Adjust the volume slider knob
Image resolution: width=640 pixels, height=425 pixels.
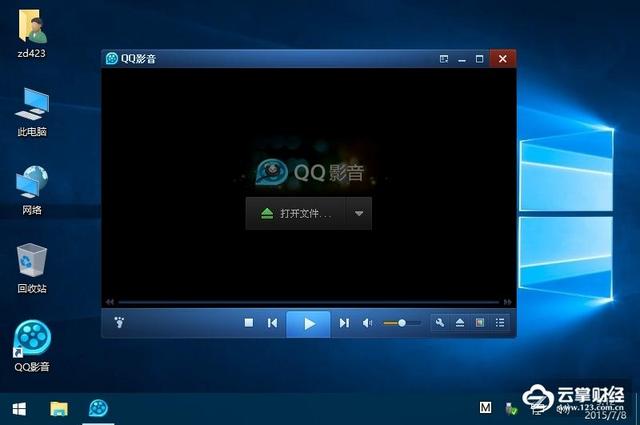[402, 323]
